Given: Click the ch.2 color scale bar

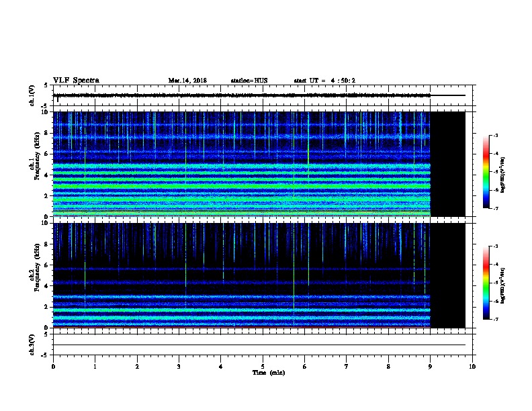Looking at the screenshot, I should pyautogui.click(x=486, y=283).
